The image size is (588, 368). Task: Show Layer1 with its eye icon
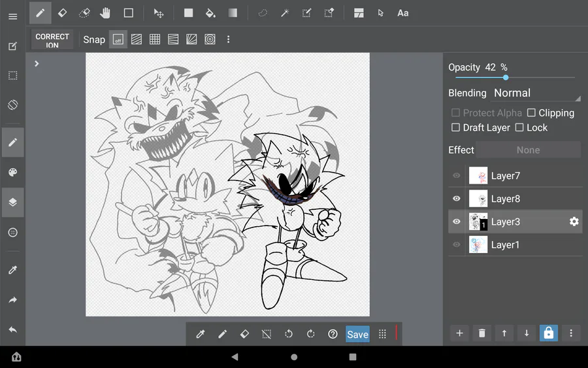[457, 244]
